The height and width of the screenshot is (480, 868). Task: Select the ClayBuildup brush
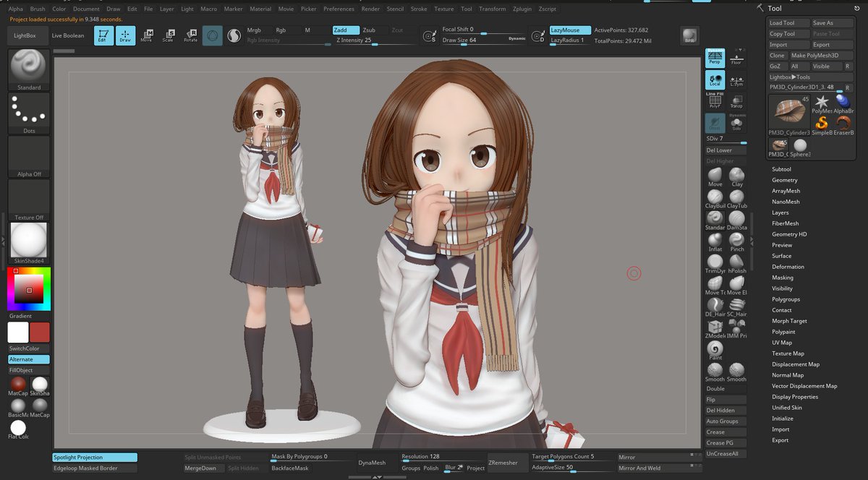coord(715,198)
